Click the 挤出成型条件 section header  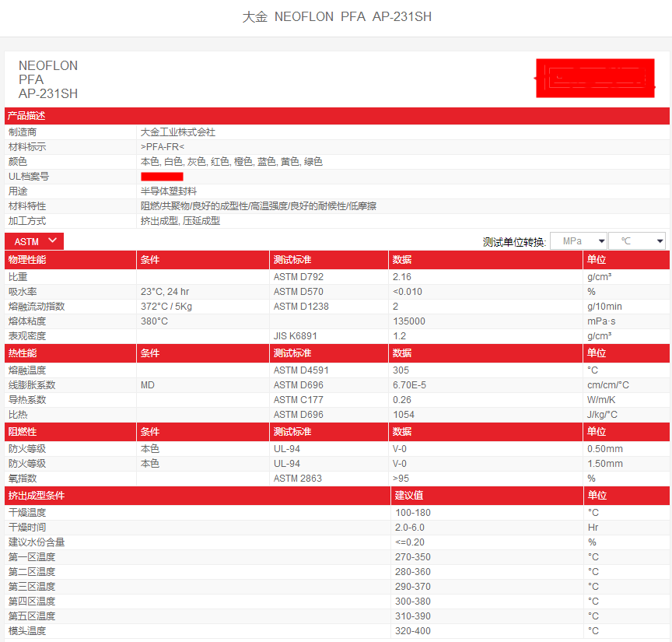point(198,496)
